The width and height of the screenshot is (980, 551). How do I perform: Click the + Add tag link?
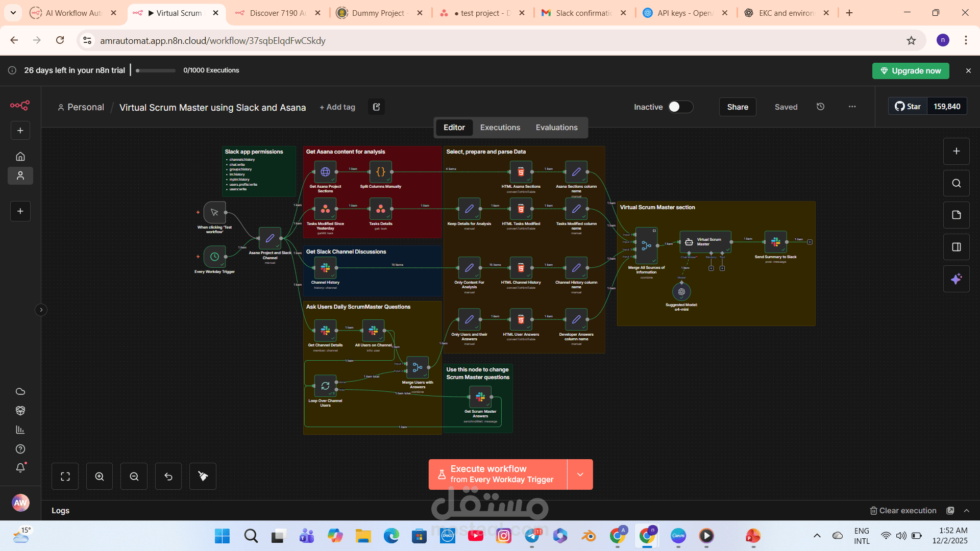(337, 107)
